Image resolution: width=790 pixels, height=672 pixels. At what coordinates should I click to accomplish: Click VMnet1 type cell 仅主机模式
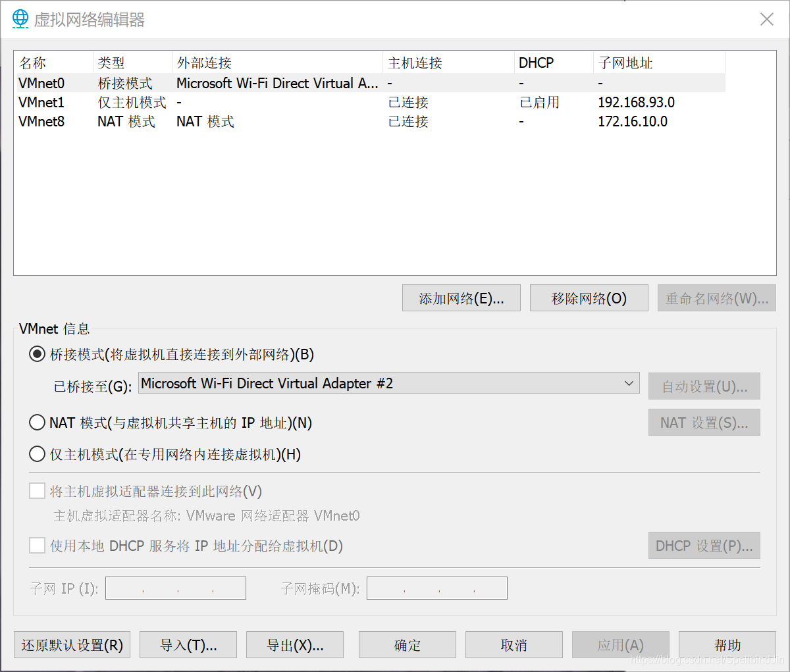[x=132, y=102]
